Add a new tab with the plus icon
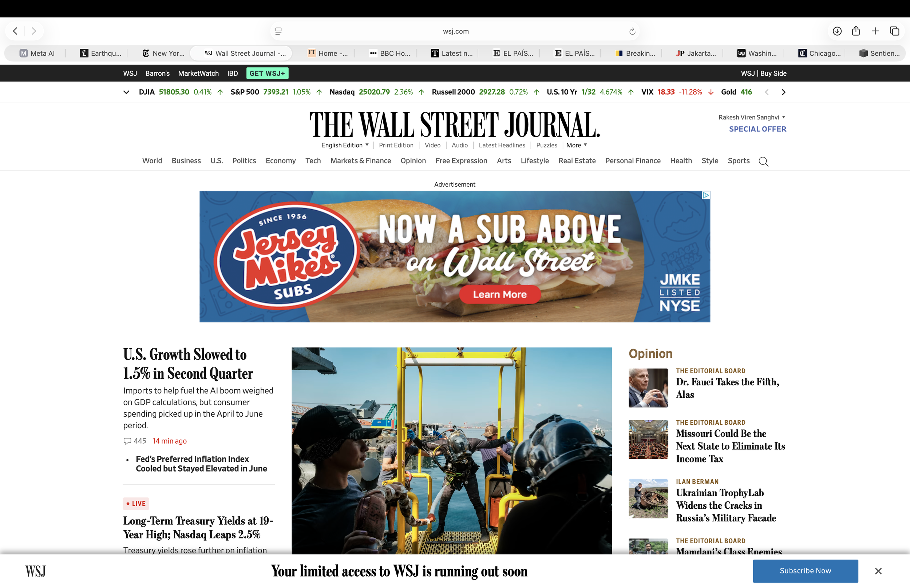Screen dimensions: 910x588 [x=875, y=31]
